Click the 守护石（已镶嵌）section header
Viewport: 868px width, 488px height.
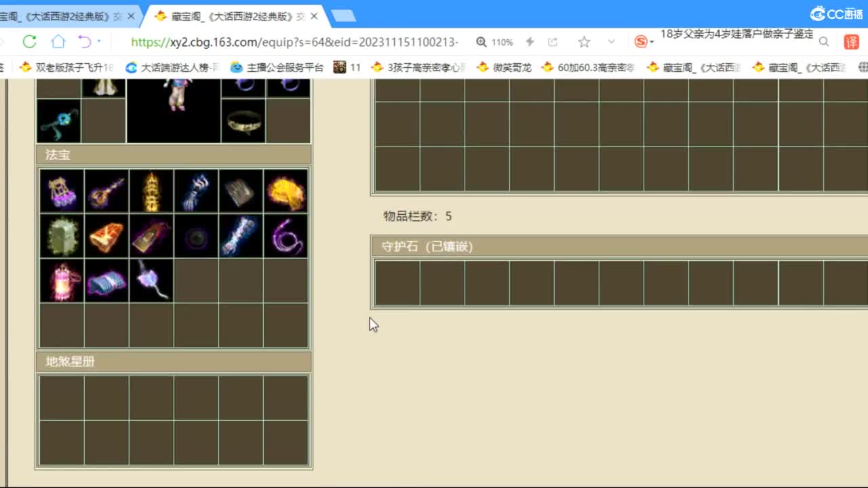click(x=620, y=247)
